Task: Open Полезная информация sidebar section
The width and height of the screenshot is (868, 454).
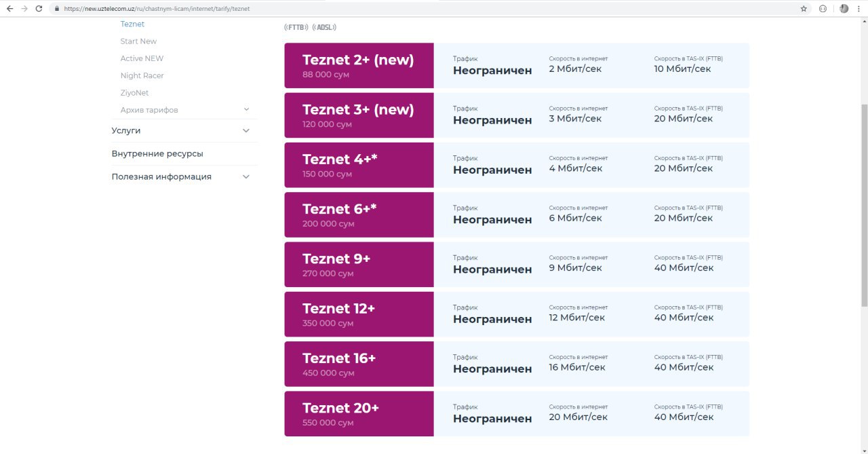Action: click(x=161, y=176)
